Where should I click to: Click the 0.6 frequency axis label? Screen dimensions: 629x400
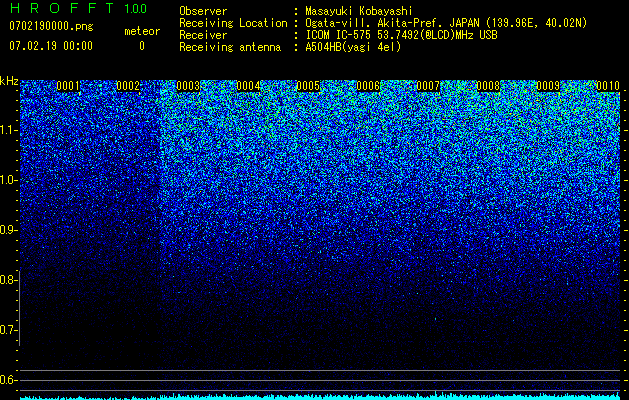[x=7, y=380]
